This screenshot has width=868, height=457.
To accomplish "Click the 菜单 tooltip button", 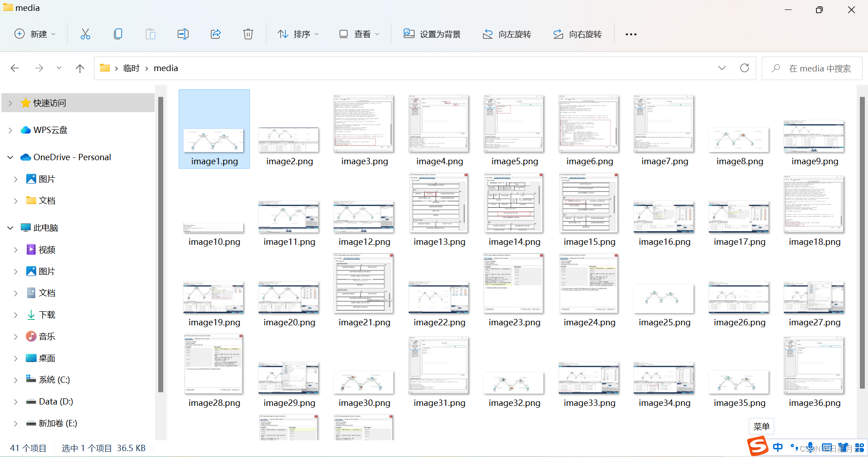I will coord(761,426).
